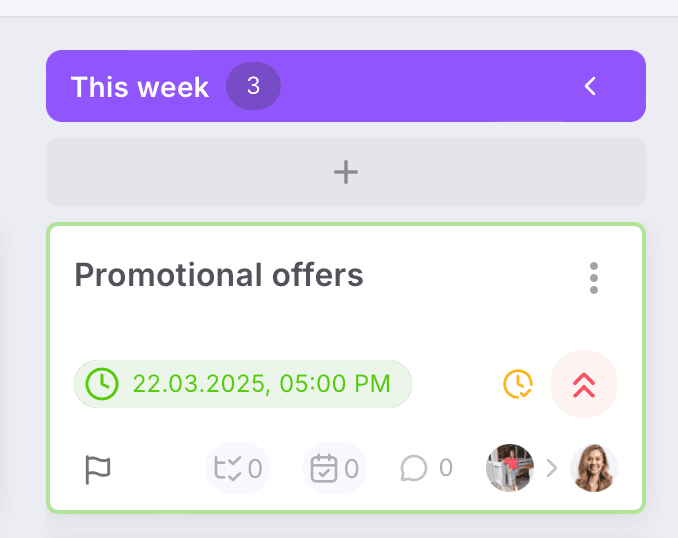Click the assignee's smiling woman avatar
678x538 pixels.
click(x=594, y=468)
